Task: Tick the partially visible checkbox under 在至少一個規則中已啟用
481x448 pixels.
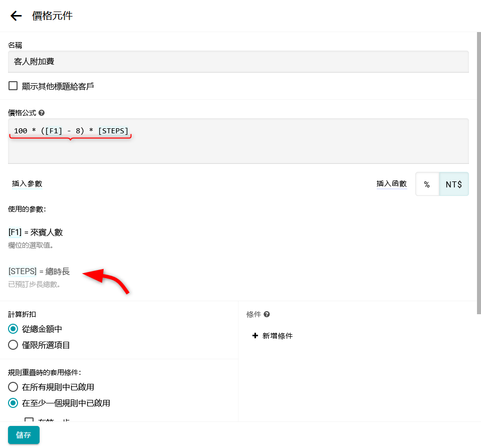Action: click(29, 420)
